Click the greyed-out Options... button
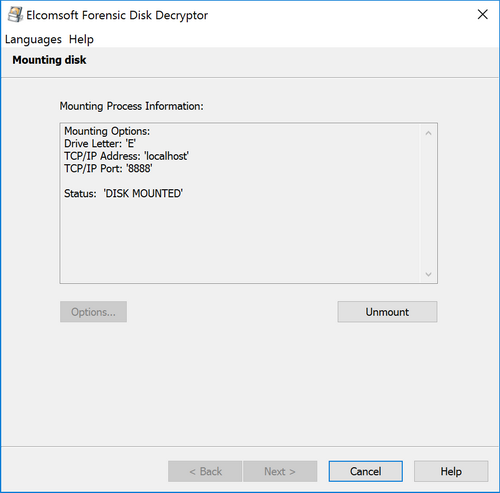Image resolution: width=500 pixels, height=493 pixels. tap(93, 312)
